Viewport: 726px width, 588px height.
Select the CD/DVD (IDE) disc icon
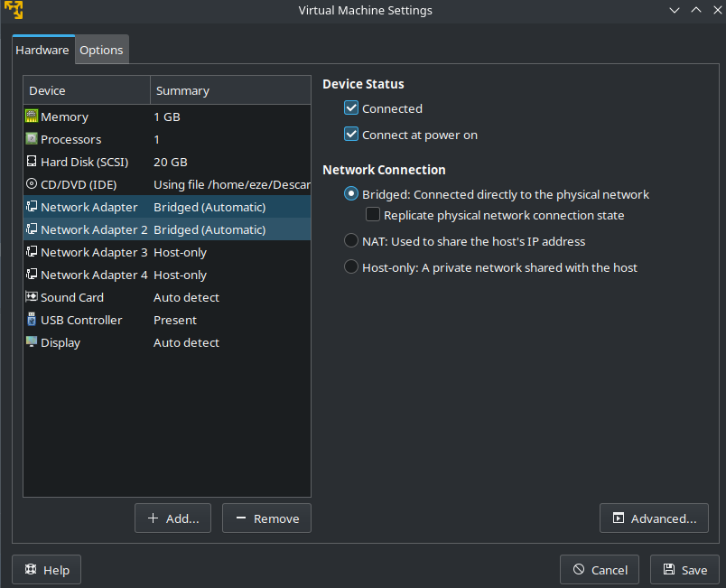pyautogui.click(x=32, y=184)
